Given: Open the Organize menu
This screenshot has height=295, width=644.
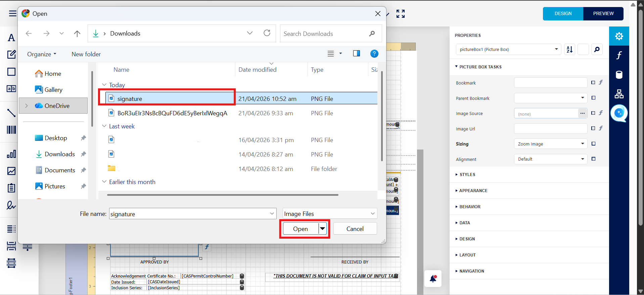Looking at the screenshot, I should click(42, 54).
